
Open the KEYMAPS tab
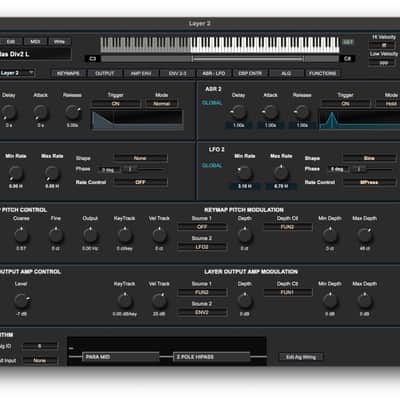[x=68, y=73]
